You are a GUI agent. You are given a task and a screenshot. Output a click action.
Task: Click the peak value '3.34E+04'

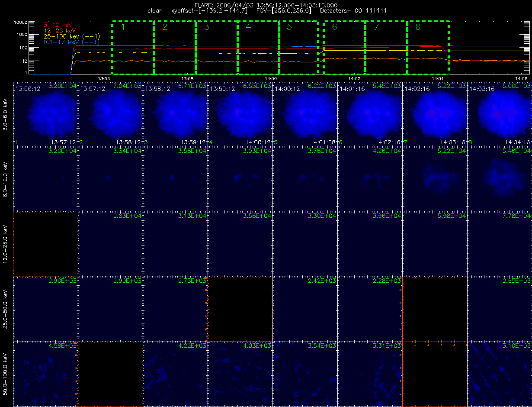[x=128, y=151]
